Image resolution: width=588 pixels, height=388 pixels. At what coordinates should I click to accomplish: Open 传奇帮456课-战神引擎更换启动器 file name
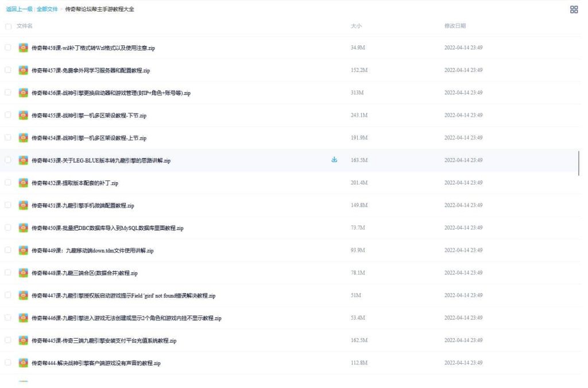click(x=111, y=93)
